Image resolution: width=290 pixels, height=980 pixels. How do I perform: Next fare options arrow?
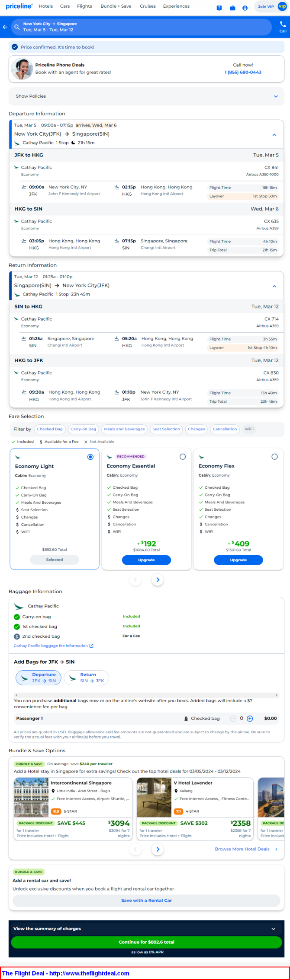click(158, 580)
